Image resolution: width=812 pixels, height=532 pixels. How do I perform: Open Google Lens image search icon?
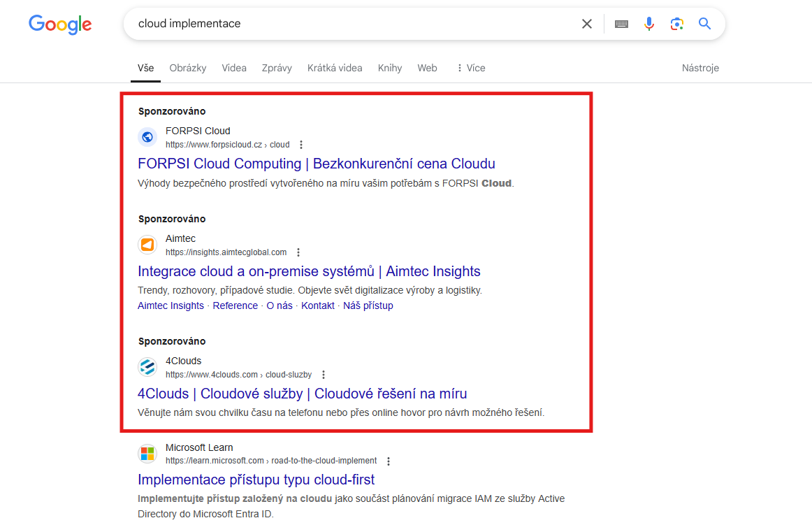coord(677,24)
